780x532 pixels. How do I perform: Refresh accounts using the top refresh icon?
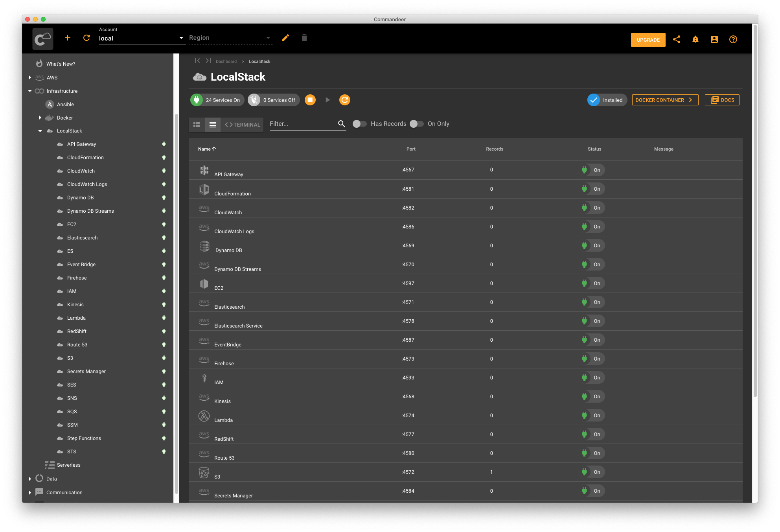86,38
